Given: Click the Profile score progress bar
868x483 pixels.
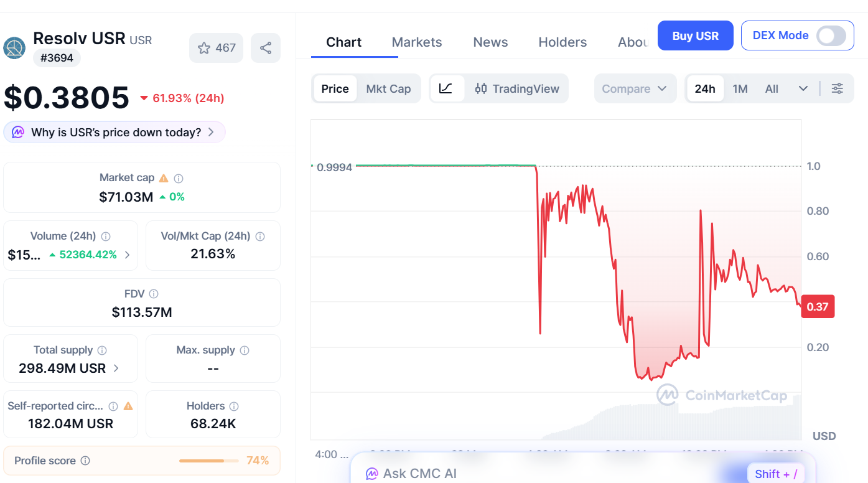Looking at the screenshot, I should point(208,461).
